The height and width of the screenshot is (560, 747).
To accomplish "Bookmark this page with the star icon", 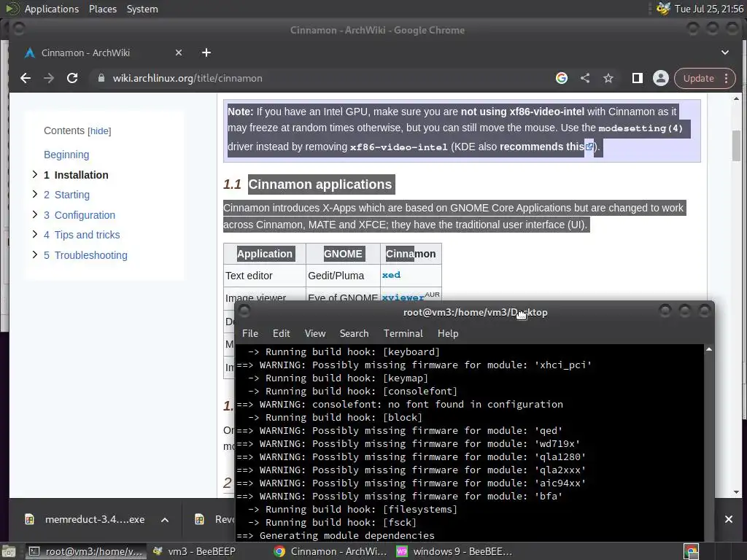I will click(608, 78).
